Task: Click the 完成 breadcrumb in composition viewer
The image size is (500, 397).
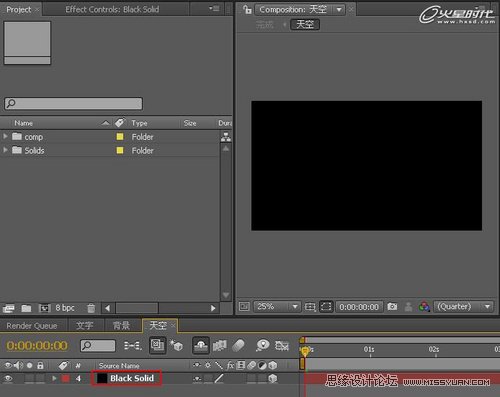Action: tap(265, 24)
